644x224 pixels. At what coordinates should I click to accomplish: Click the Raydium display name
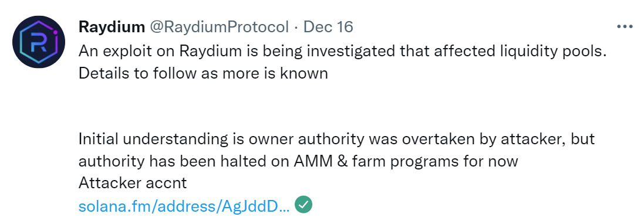(112, 27)
